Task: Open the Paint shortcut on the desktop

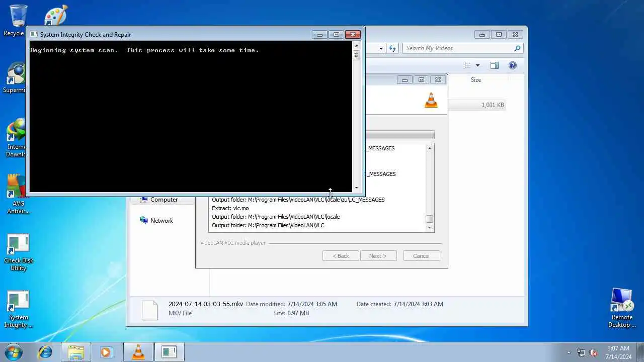Action: click(x=55, y=15)
